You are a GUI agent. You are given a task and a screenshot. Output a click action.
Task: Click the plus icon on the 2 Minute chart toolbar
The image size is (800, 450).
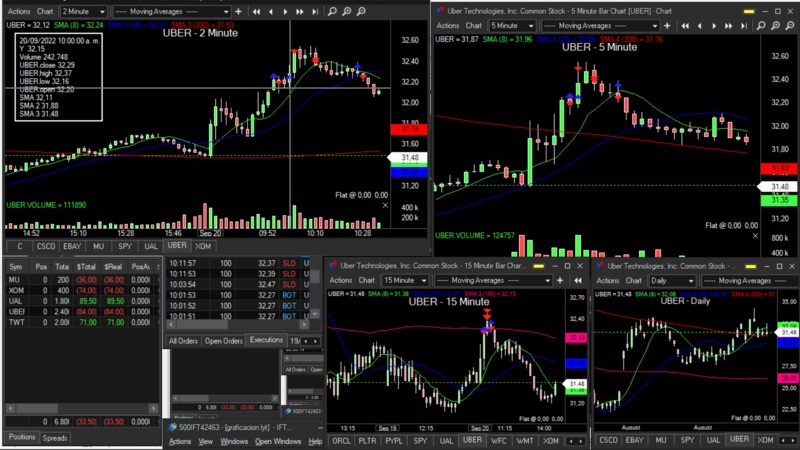[237, 11]
